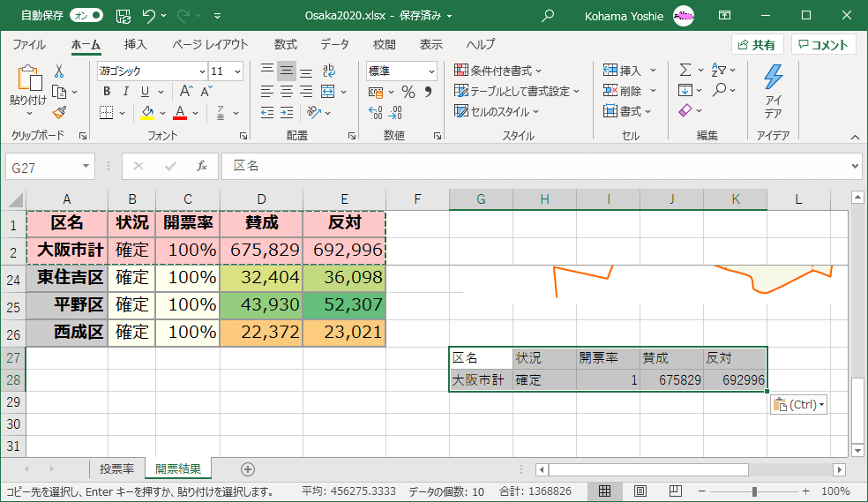Open the ファイル tab
The height and width of the screenshot is (502, 868).
click(x=29, y=45)
